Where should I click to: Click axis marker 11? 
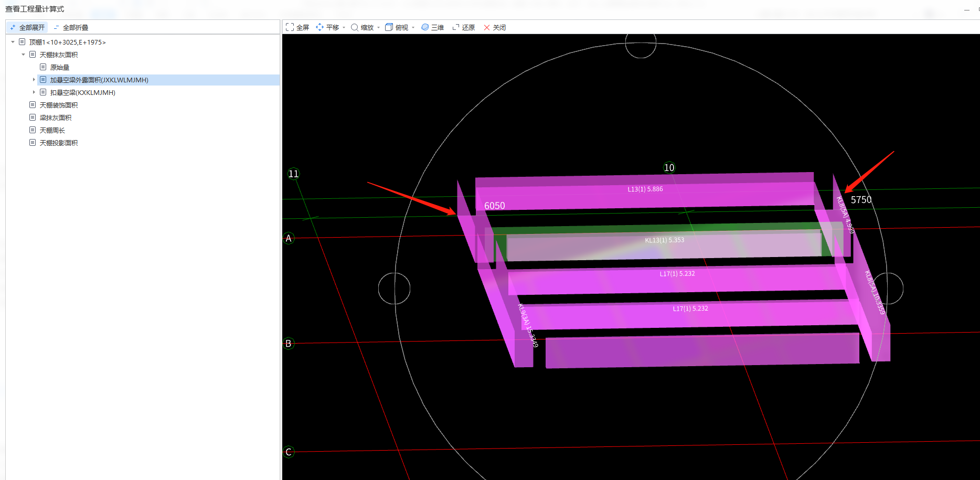(x=293, y=174)
